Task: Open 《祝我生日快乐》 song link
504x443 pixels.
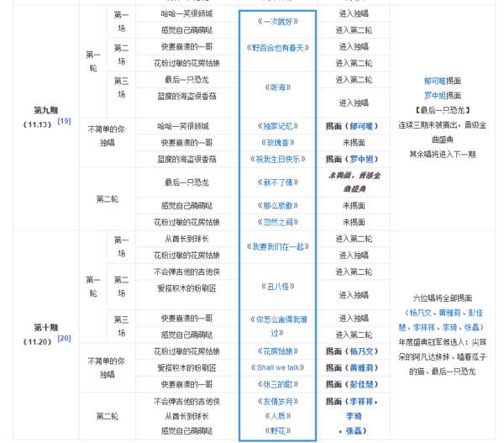Action: point(278,159)
